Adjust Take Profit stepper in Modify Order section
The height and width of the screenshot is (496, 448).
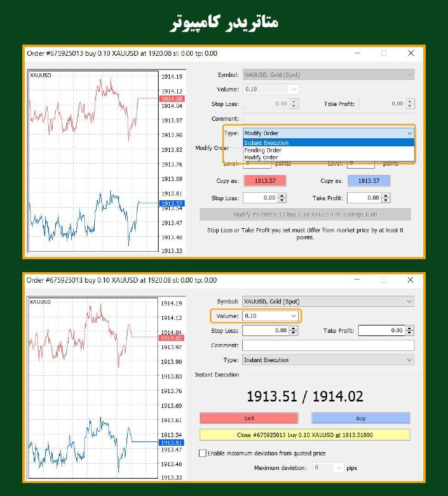(x=385, y=198)
